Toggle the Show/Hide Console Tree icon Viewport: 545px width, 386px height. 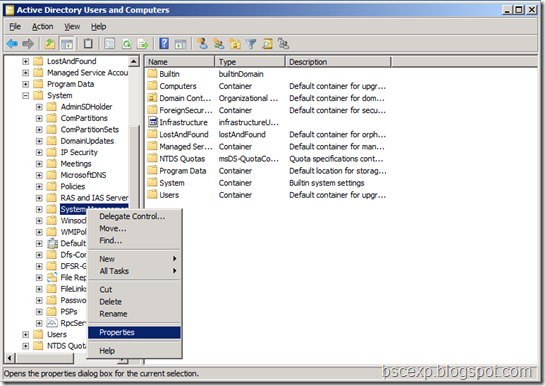(67, 44)
